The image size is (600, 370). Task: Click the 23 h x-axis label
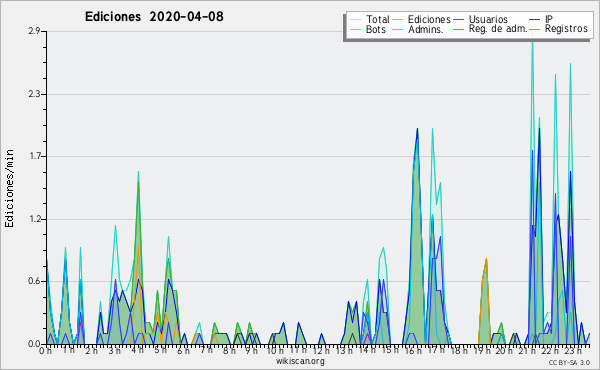pyautogui.click(x=573, y=350)
